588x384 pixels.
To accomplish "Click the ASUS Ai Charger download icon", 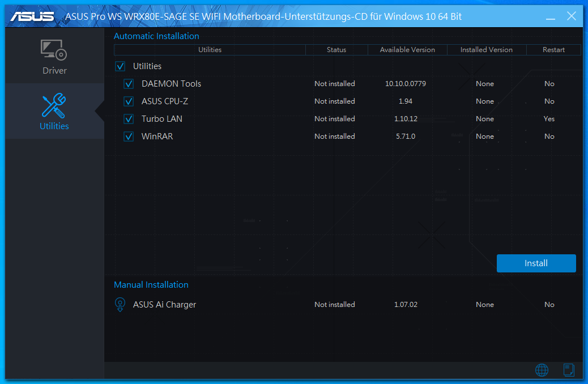I will [120, 305].
